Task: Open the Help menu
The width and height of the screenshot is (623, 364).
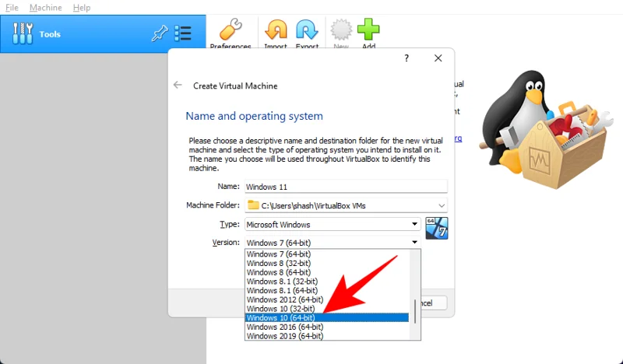Action: pyautogui.click(x=82, y=8)
